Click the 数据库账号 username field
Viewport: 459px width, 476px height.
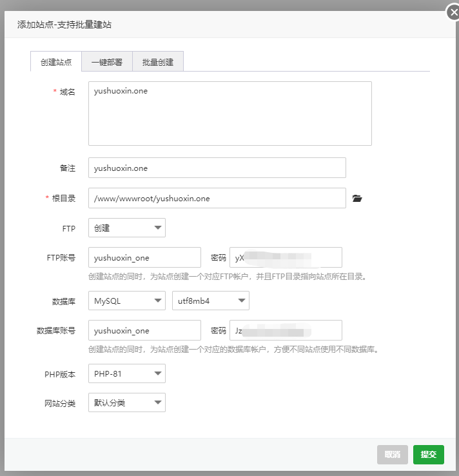144,330
